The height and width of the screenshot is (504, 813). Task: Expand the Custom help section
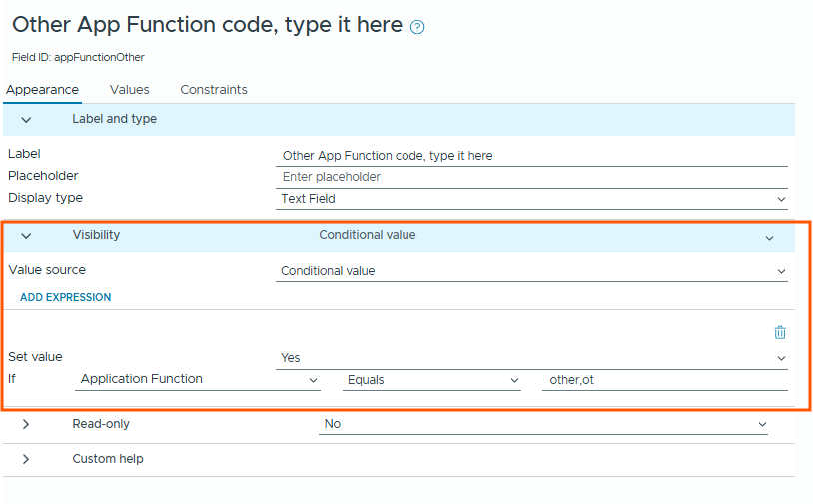[27, 459]
